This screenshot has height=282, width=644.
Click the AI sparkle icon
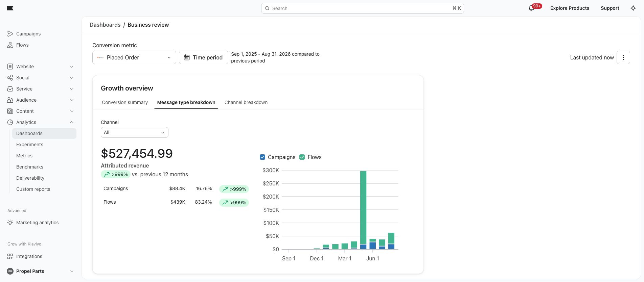[x=633, y=8]
